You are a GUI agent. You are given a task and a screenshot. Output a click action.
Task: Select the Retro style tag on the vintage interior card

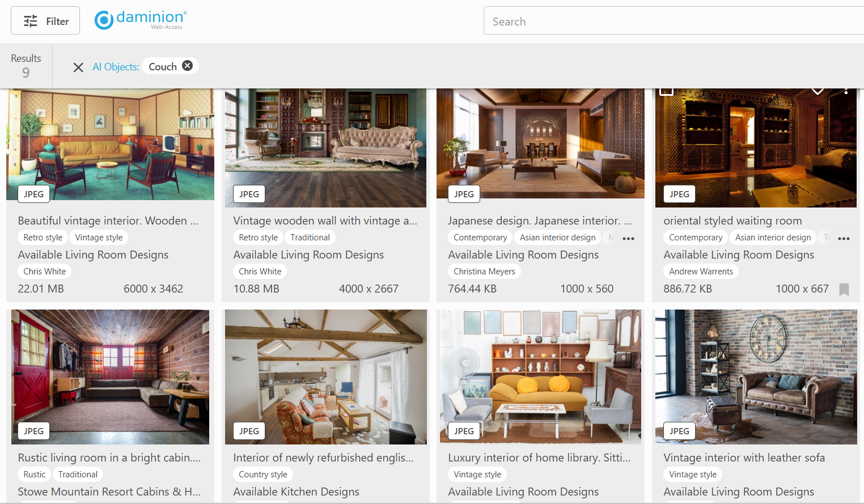pos(42,237)
